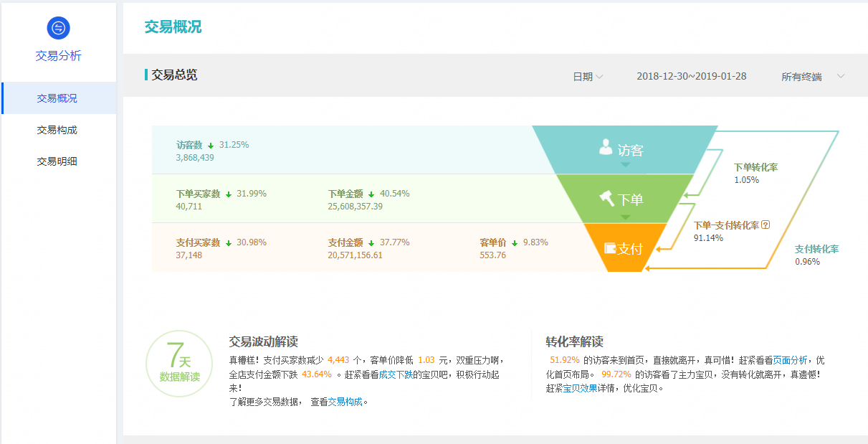Viewport: 868px width, 444px height.
Task: Click the 转化率解读 heading
Action: click(x=574, y=342)
